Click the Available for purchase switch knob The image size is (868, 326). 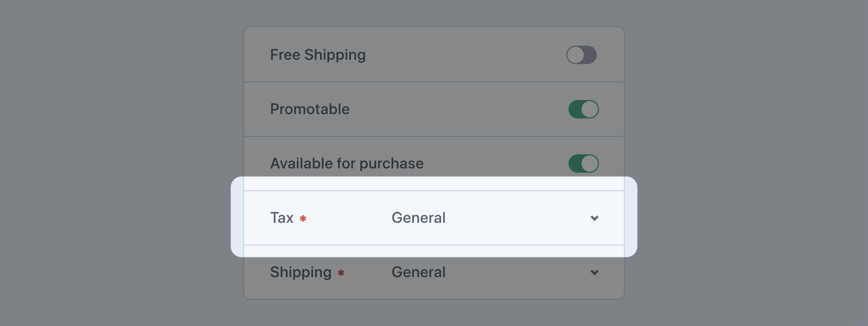point(591,164)
